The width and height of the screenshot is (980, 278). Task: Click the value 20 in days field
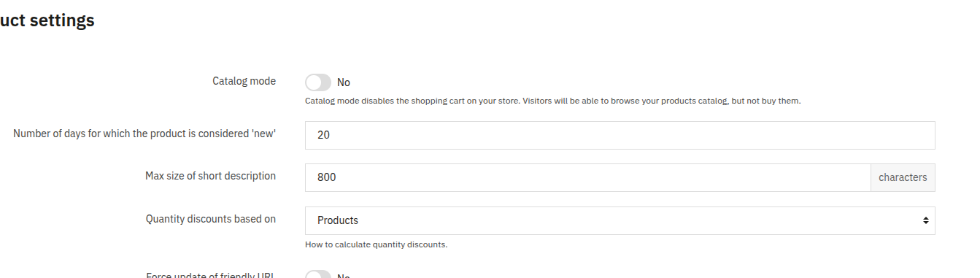(324, 135)
